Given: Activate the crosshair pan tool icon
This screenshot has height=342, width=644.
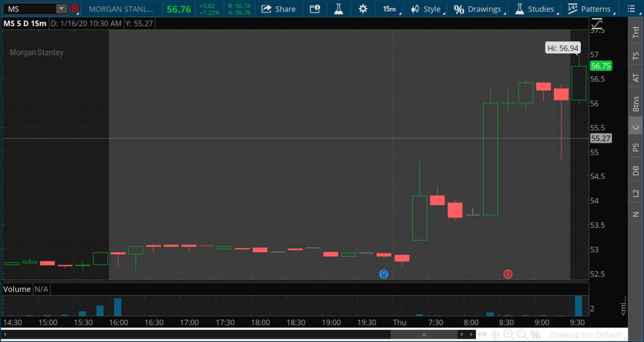Looking at the screenshot, I should pos(495,334).
